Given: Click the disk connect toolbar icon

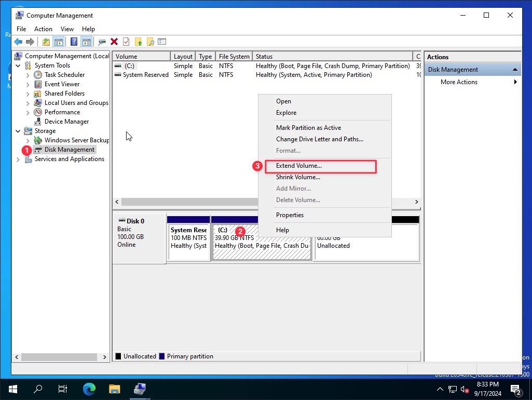Looking at the screenshot, I should (x=102, y=42).
